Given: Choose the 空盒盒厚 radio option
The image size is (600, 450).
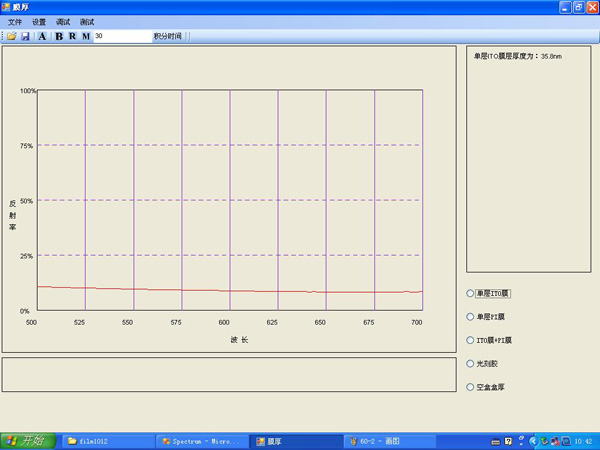Looking at the screenshot, I should pyautogui.click(x=471, y=386).
